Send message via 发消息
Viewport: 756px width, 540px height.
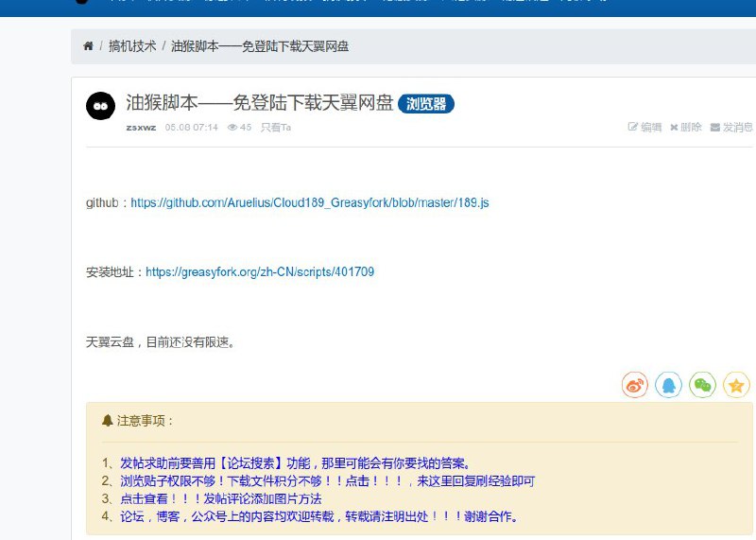[731, 127]
